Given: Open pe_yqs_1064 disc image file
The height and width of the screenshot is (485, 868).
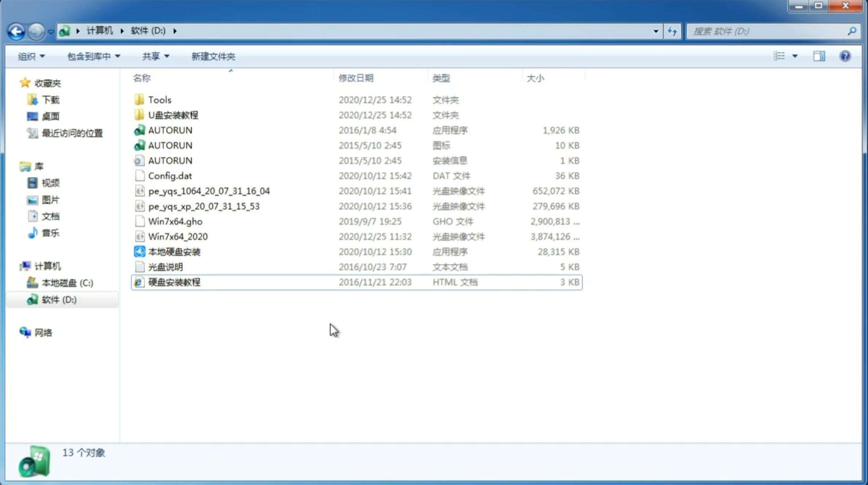Looking at the screenshot, I should 209,191.
